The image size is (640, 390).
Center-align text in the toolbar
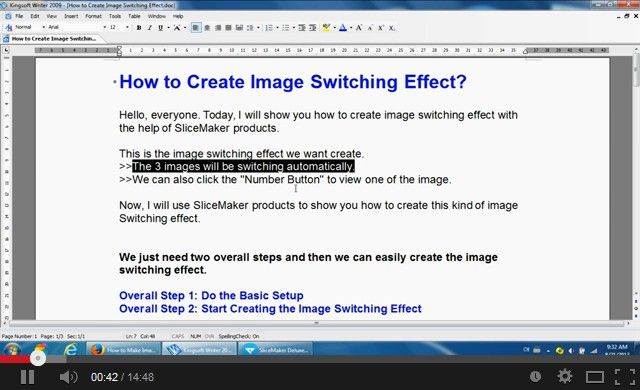207,28
